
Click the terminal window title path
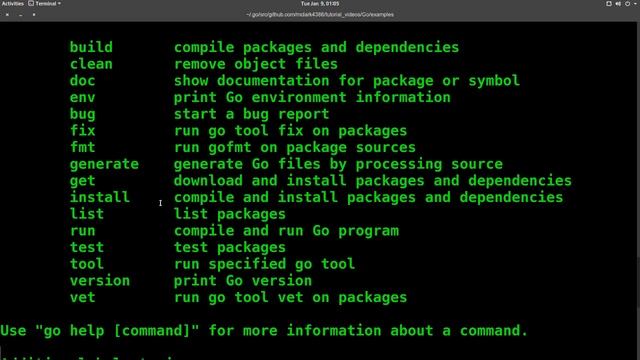pos(320,15)
